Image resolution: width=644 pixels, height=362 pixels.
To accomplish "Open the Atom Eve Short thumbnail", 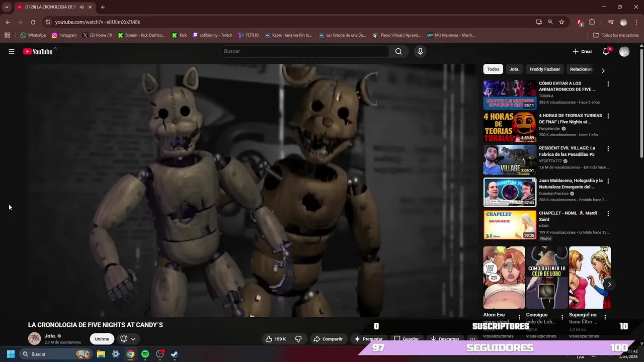I will coord(504,277).
